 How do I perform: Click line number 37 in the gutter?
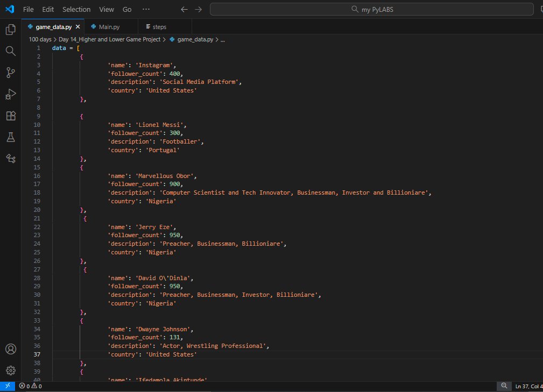tap(37, 354)
